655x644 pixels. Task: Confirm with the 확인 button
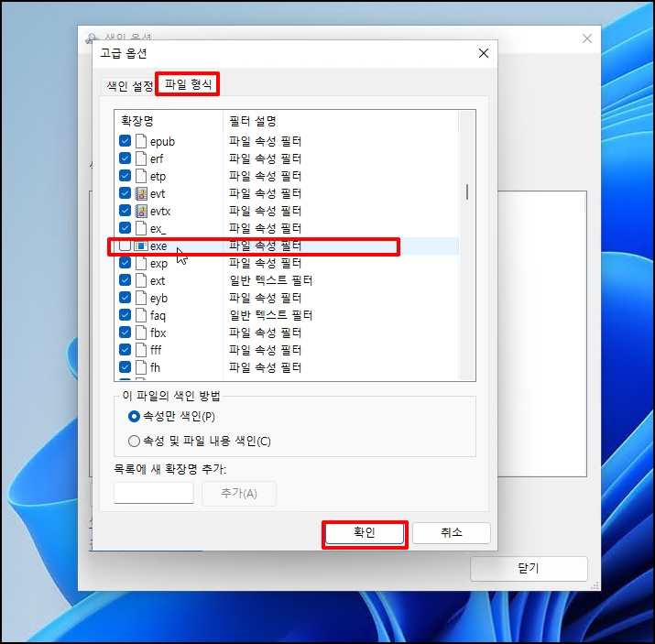click(x=365, y=533)
